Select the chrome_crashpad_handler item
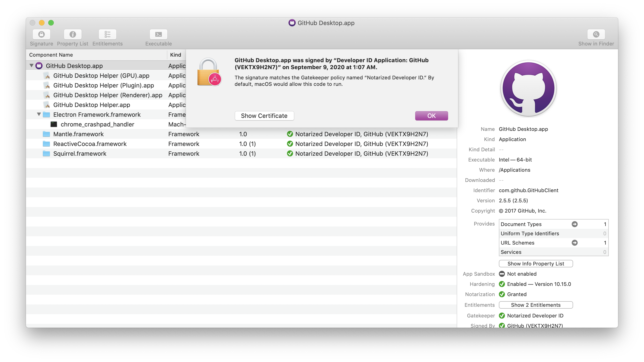Viewport: 644px width, 362px height. pyautogui.click(x=97, y=124)
